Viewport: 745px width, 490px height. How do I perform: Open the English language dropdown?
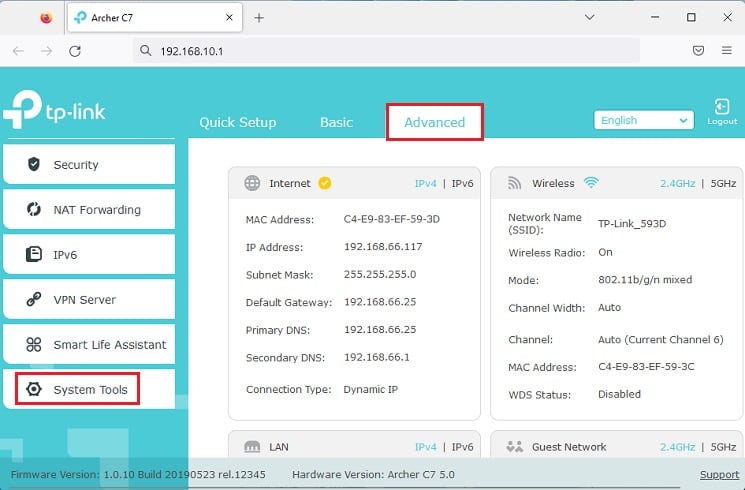[644, 120]
